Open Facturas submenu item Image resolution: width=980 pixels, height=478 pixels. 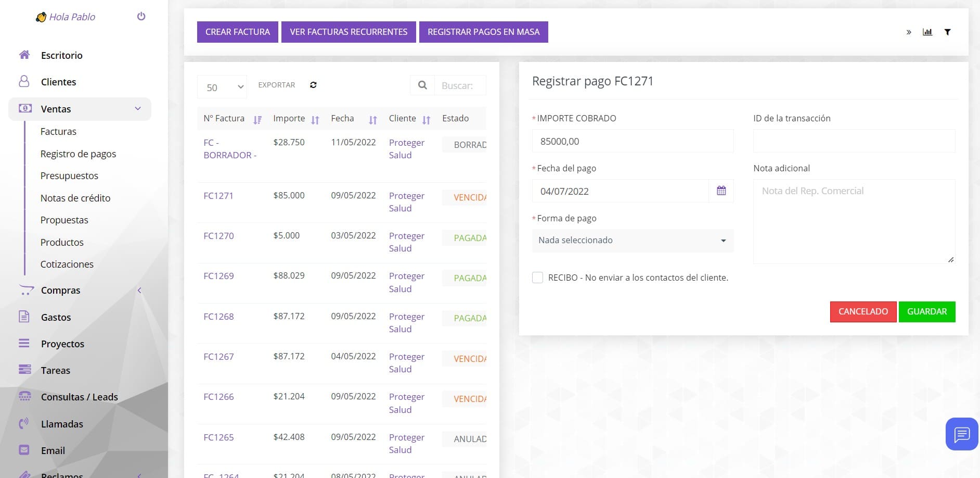pos(58,131)
